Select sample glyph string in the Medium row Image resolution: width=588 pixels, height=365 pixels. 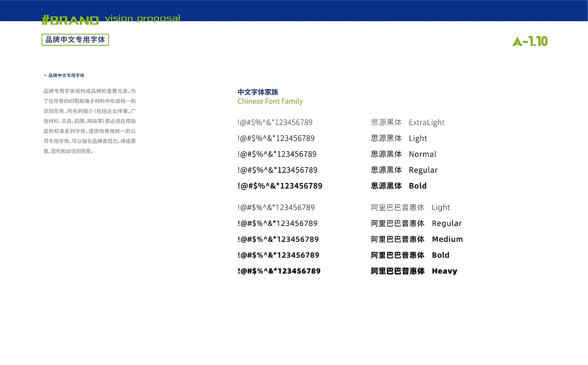tap(278, 239)
